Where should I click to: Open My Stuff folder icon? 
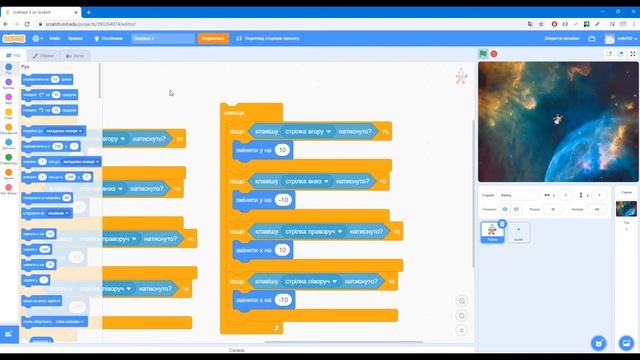pos(592,38)
